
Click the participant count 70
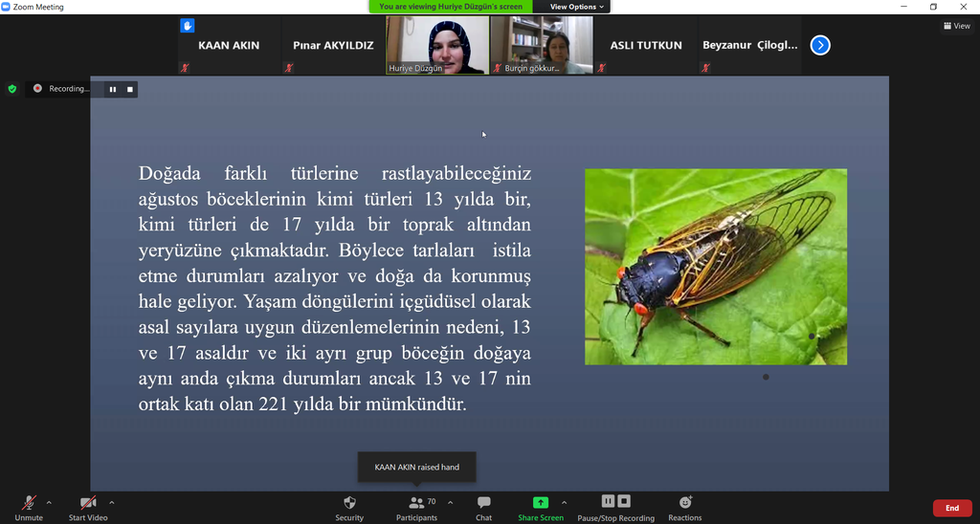coord(432,501)
